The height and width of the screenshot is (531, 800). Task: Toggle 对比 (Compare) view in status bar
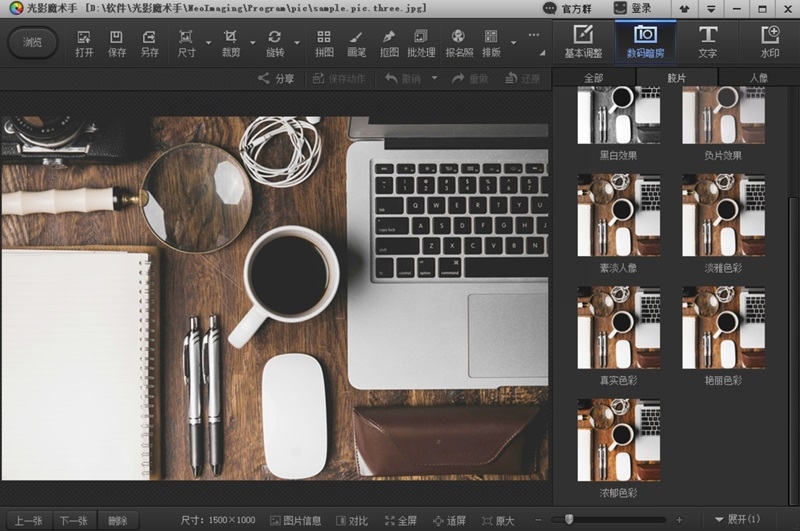click(351, 520)
